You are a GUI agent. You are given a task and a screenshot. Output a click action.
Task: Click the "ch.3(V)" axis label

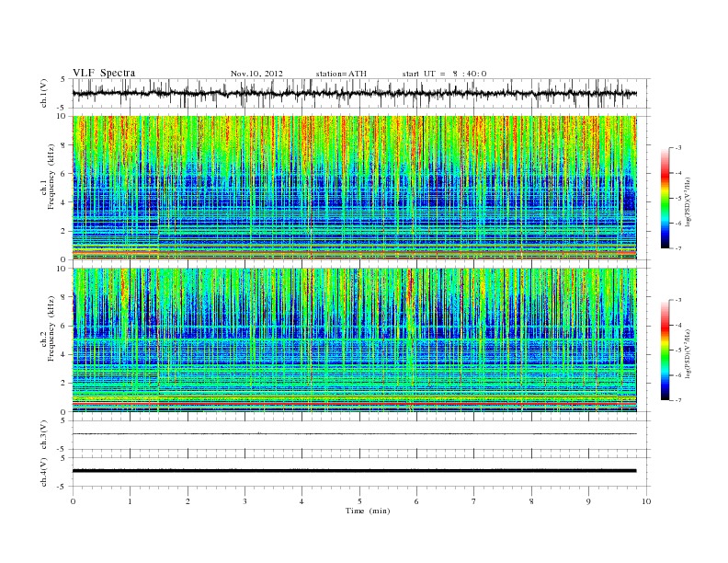44,435
